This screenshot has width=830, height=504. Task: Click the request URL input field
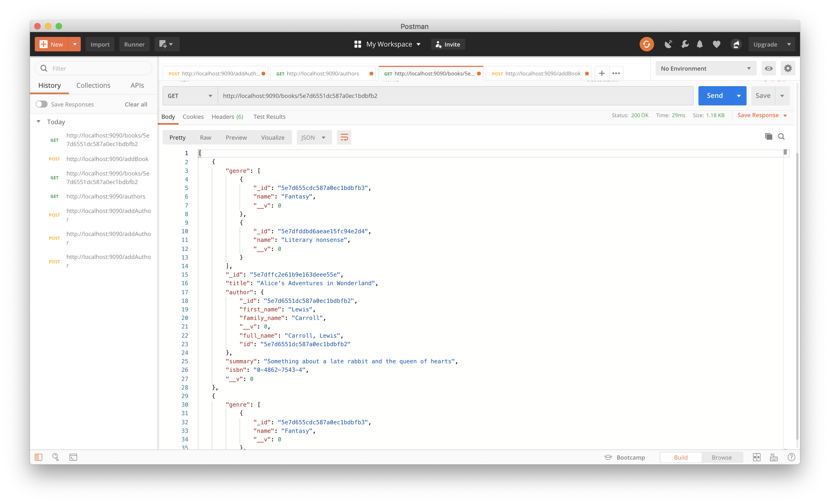coord(455,96)
